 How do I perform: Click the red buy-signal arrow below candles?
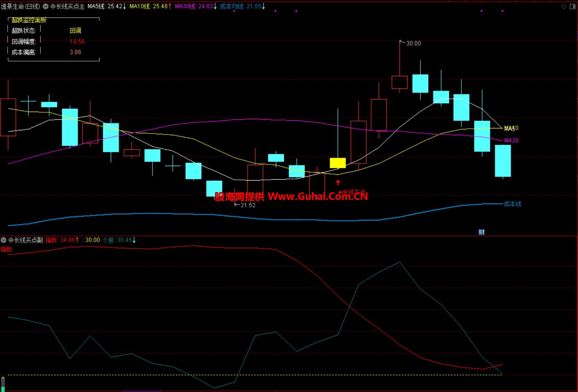(338, 183)
